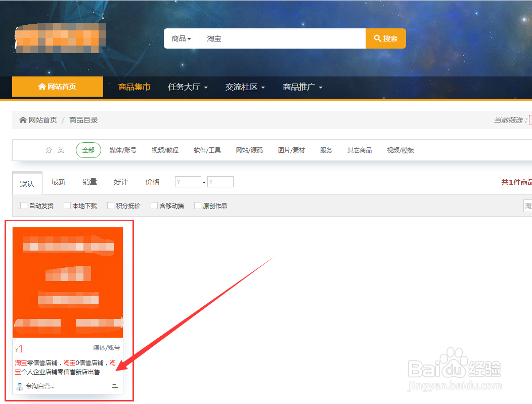
Task: Select the 默认 sort tab
Action: (27, 183)
